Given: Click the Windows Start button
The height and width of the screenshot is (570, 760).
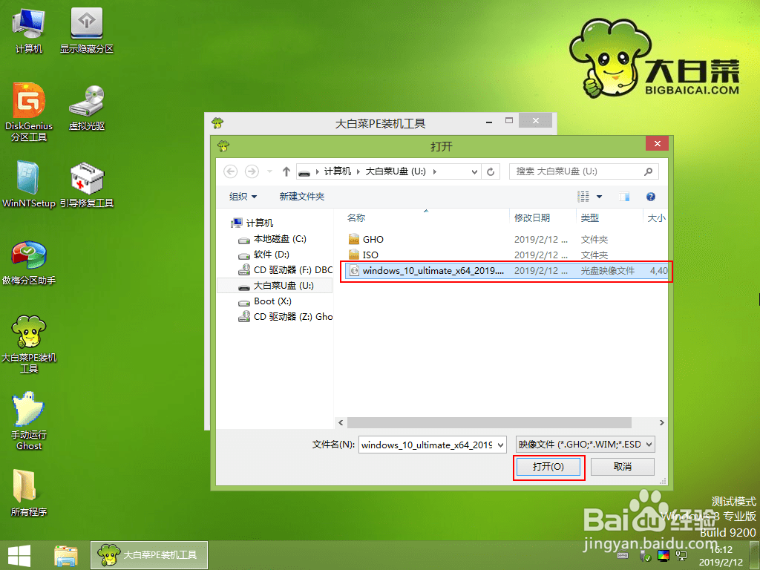Looking at the screenshot, I should 19,555.
